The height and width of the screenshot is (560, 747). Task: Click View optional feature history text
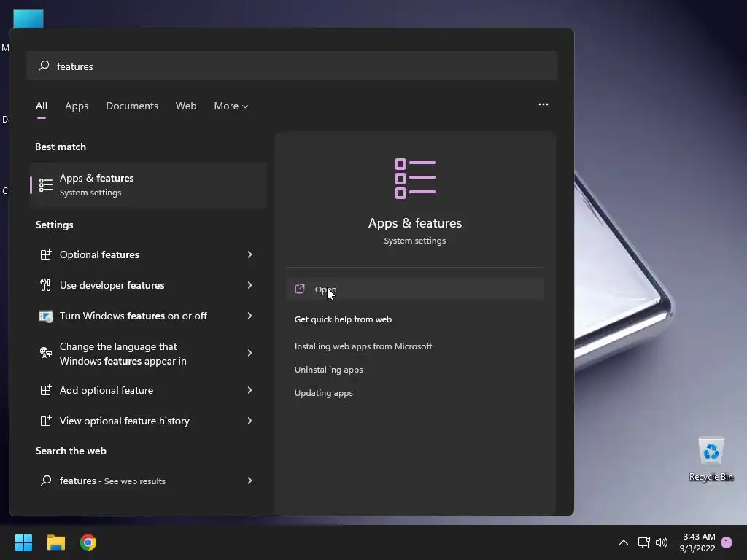(x=124, y=421)
